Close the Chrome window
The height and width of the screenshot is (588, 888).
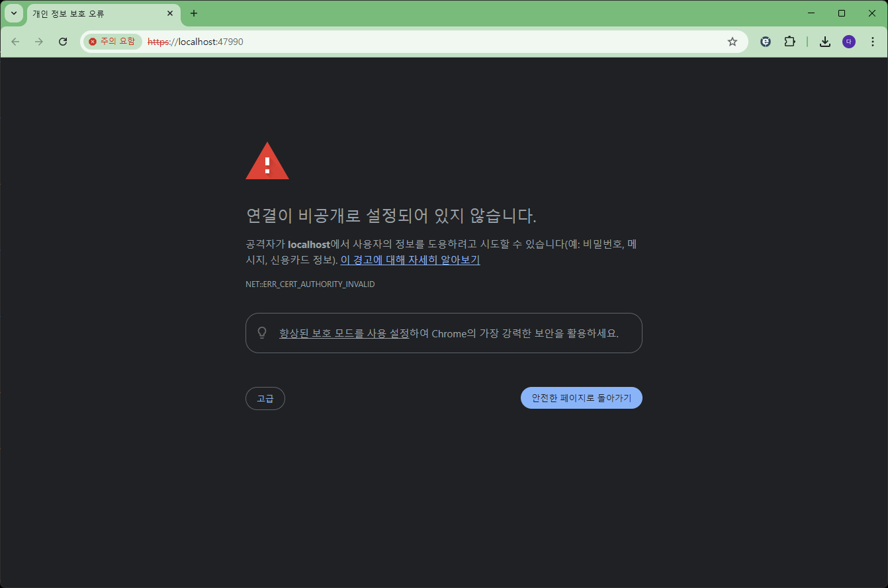pyautogui.click(x=872, y=13)
